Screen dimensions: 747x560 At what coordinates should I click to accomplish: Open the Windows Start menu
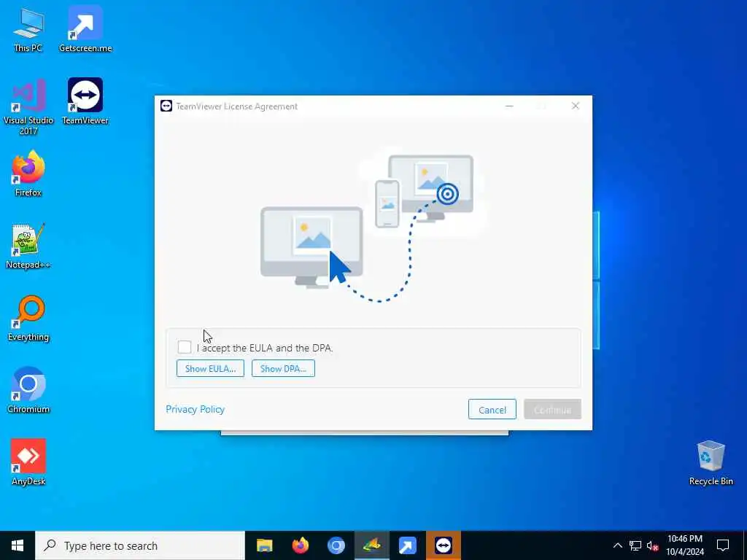(x=18, y=545)
